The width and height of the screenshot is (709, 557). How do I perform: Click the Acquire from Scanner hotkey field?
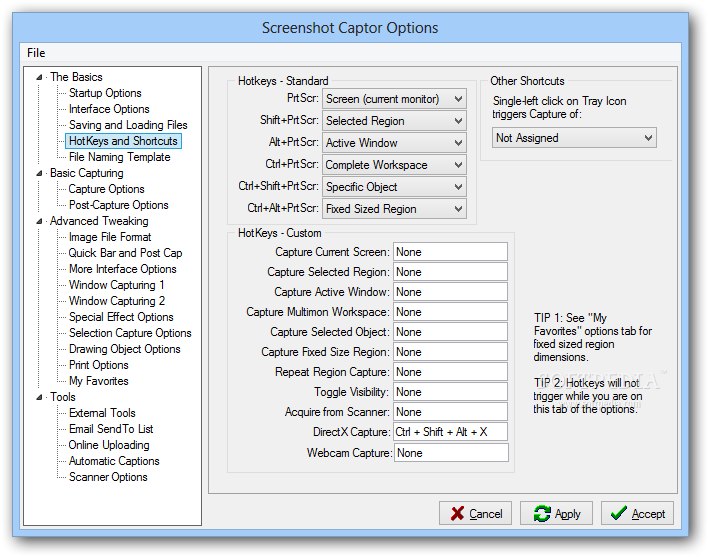tap(450, 412)
